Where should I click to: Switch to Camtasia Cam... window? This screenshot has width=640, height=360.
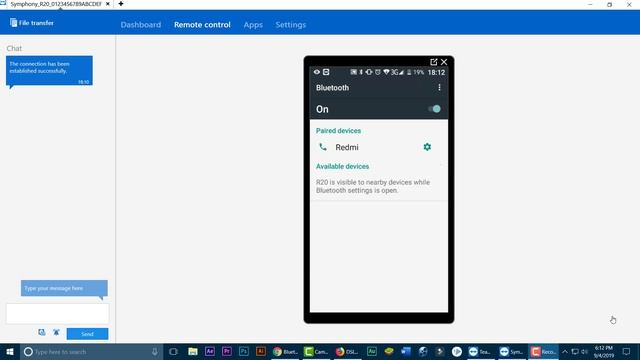coord(316,351)
